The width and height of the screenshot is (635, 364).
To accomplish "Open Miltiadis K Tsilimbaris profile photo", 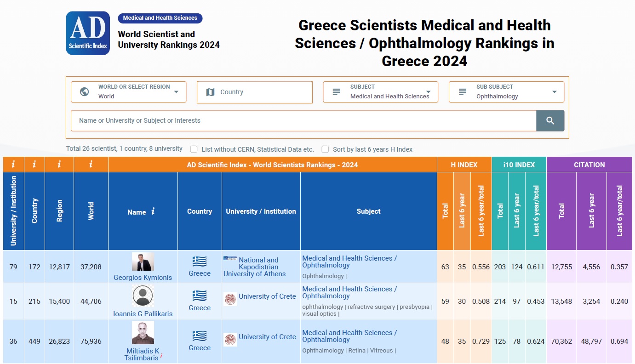I will (x=143, y=333).
